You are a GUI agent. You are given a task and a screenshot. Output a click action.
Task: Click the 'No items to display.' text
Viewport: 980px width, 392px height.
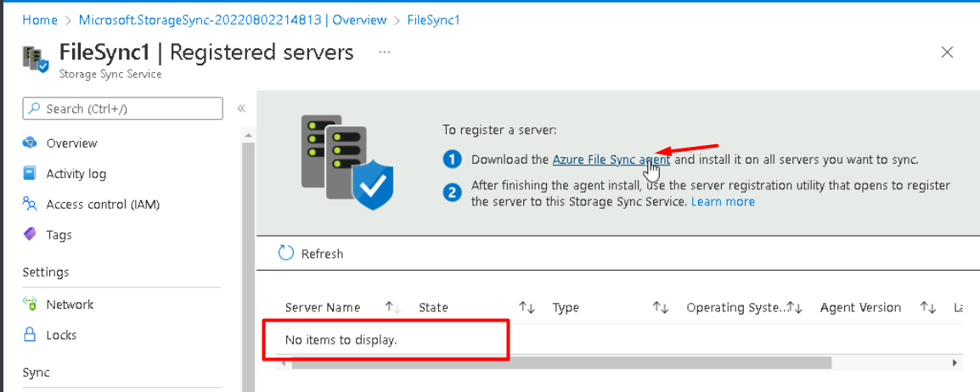(341, 340)
